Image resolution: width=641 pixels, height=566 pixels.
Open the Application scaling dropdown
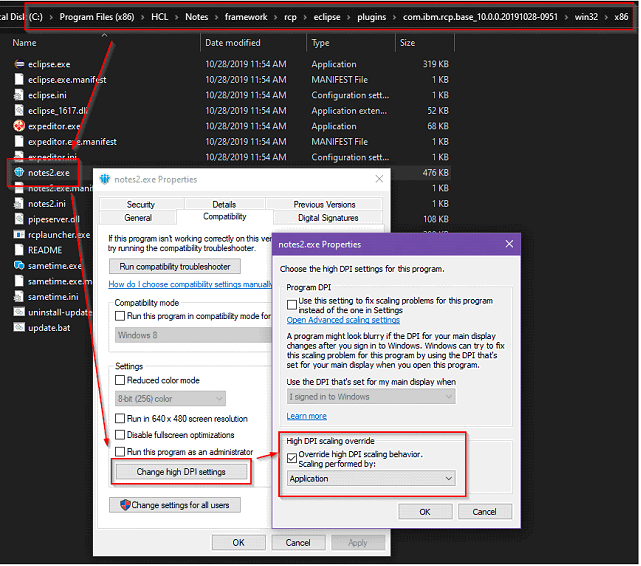[371, 479]
